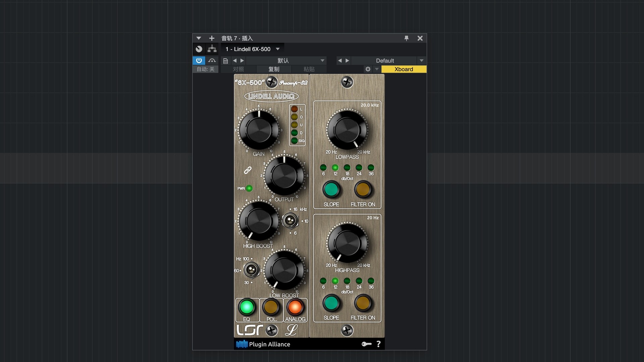Flip the high boost kHz frequency switch
This screenshot has width=644, height=362.
[290, 221]
